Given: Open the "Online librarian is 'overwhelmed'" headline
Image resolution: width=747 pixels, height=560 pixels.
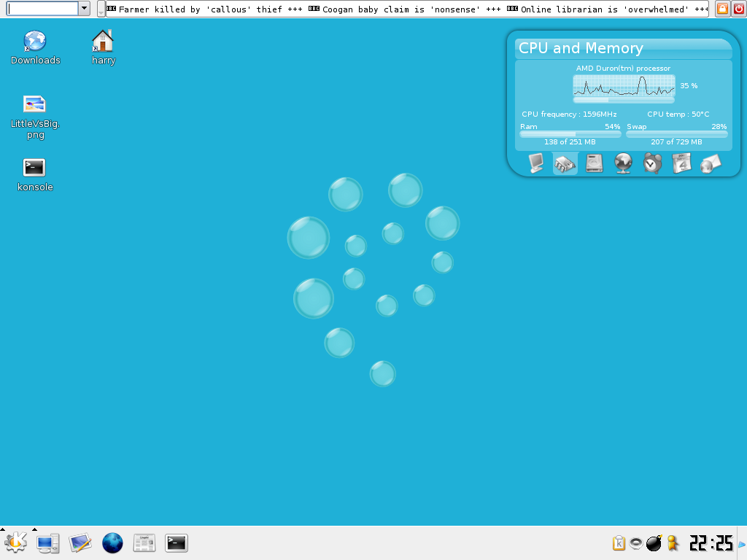Looking at the screenshot, I should [x=605, y=9].
